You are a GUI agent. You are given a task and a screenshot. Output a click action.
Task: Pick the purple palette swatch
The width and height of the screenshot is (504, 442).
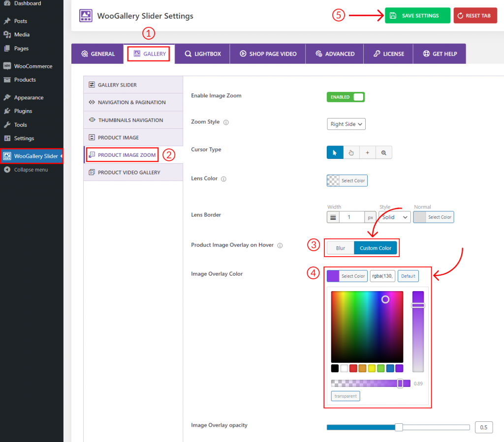point(399,368)
